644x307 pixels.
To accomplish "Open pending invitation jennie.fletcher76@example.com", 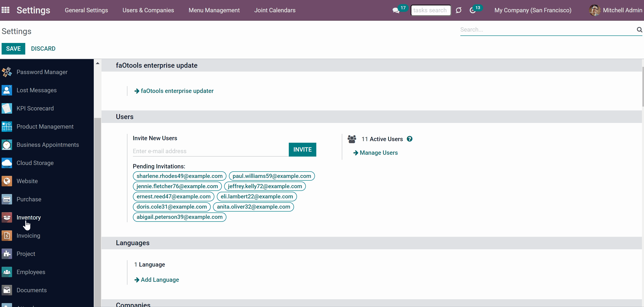I will 177,186.
